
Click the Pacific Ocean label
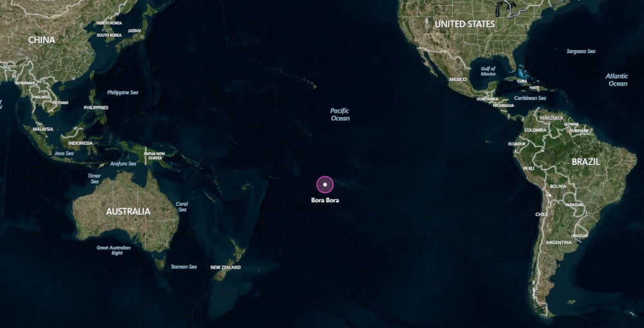[340, 114]
